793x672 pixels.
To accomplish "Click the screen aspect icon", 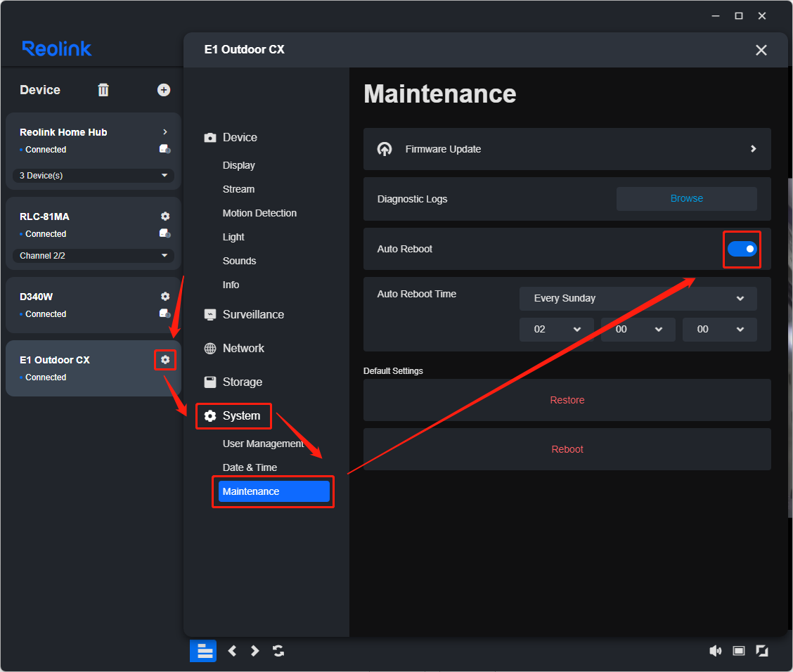I will [x=738, y=651].
